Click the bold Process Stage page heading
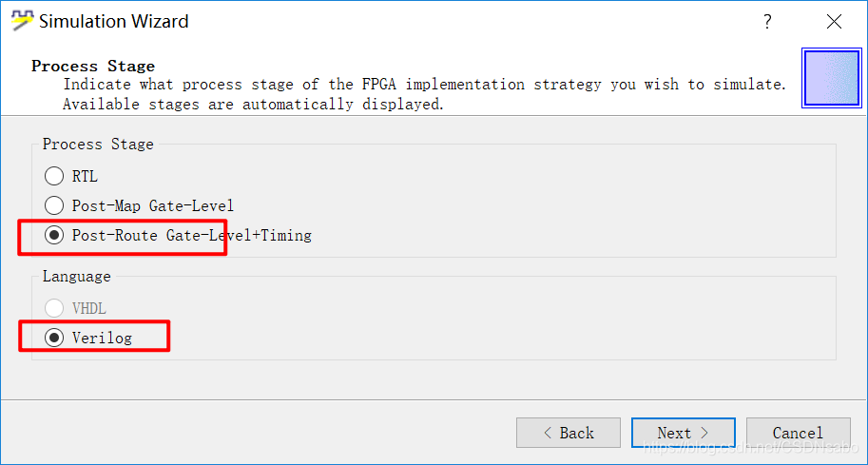The image size is (868, 465). pos(93,66)
